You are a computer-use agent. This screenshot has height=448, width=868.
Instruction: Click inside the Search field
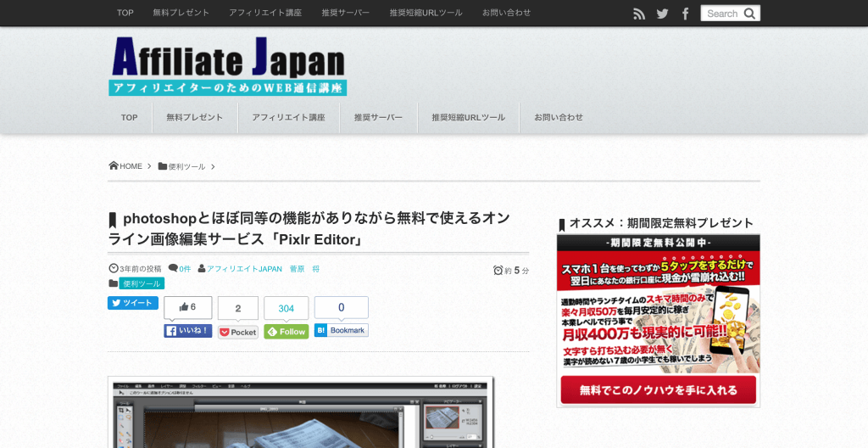click(x=730, y=14)
